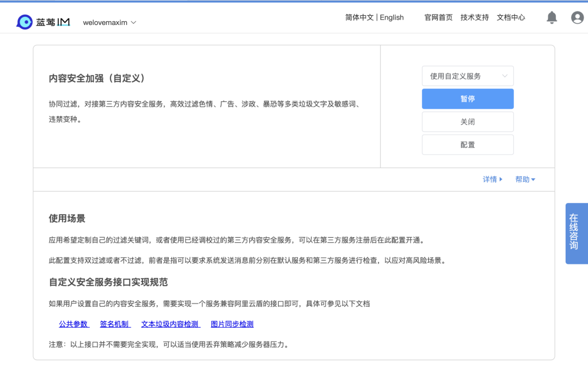Open the user avatar account menu

point(577,17)
